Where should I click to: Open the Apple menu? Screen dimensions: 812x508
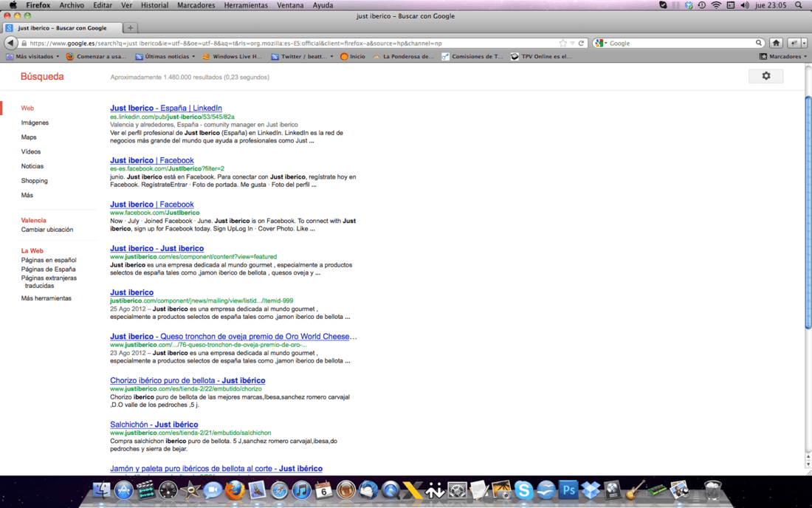[x=13, y=5]
